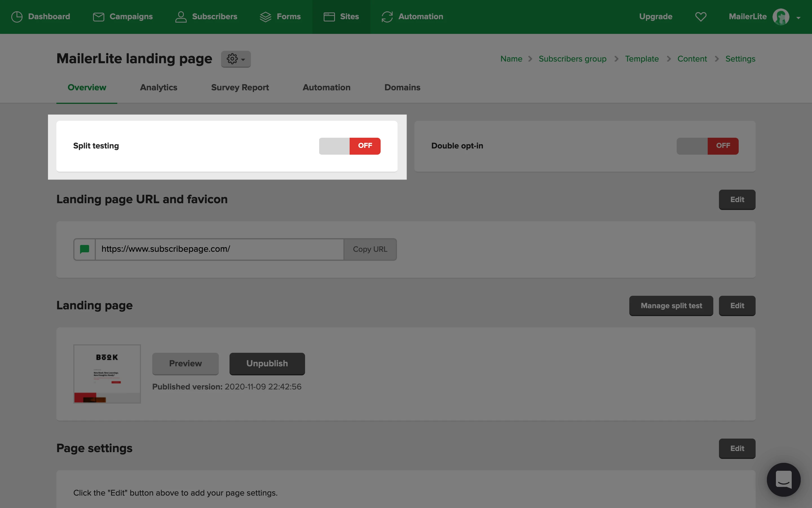812x508 pixels.
Task: Click the MailerLite account avatar
Action: click(781, 17)
